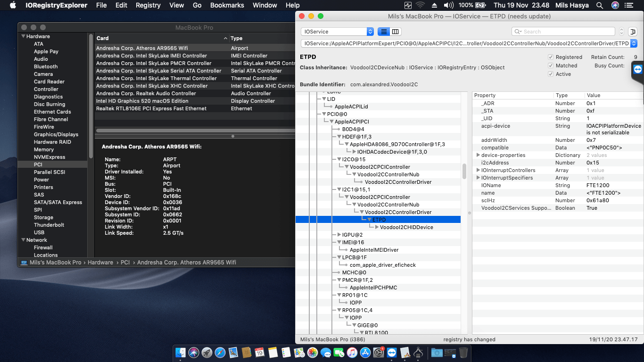Select AppleIntelMEIDriver in registry tree
This screenshot has width=644, height=362.
(x=374, y=250)
